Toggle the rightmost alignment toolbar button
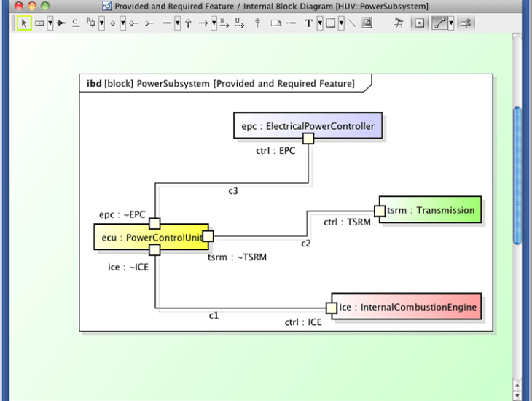Screen dimensions: 532x401 (464, 23)
